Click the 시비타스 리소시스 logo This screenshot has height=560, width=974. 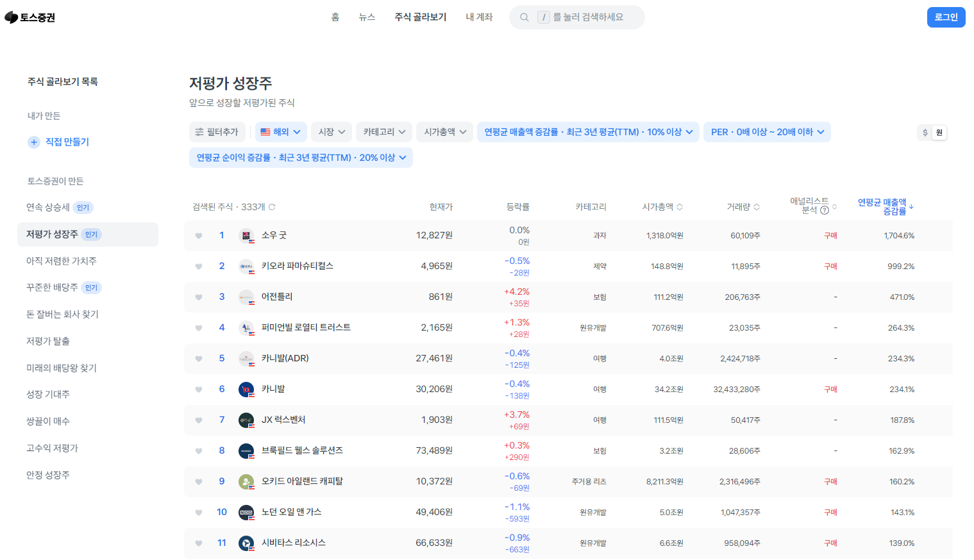pos(246,543)
